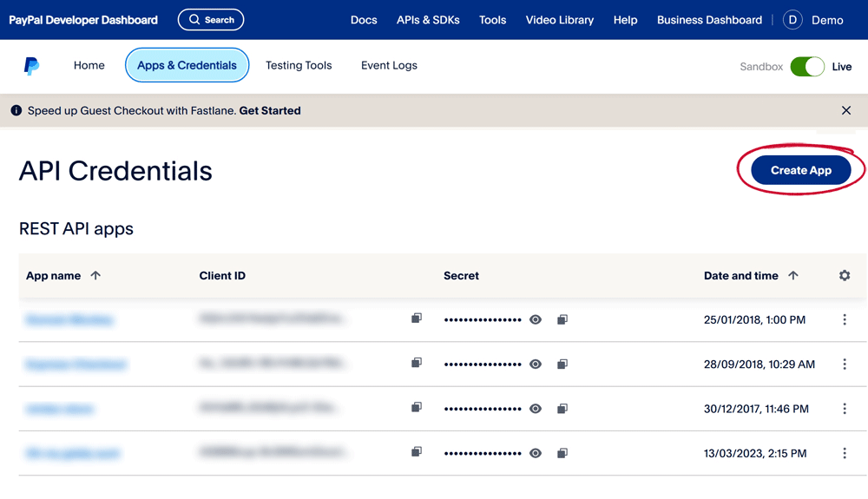Click the PayPal logo icon

[31, 66]
